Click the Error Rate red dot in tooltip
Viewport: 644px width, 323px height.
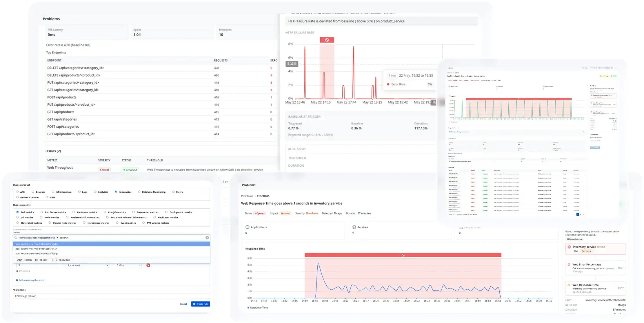click(388, 84)
